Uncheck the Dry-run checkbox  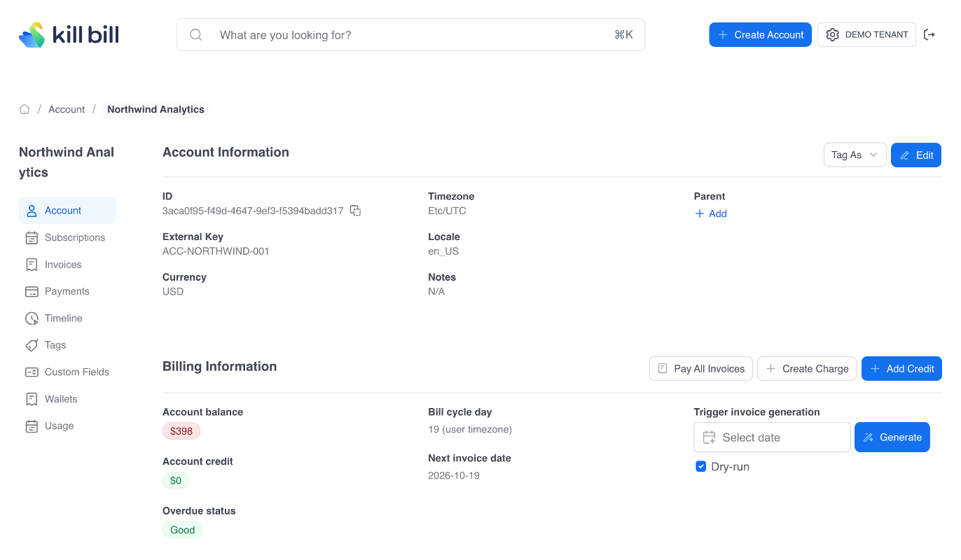tap(700, 466)
